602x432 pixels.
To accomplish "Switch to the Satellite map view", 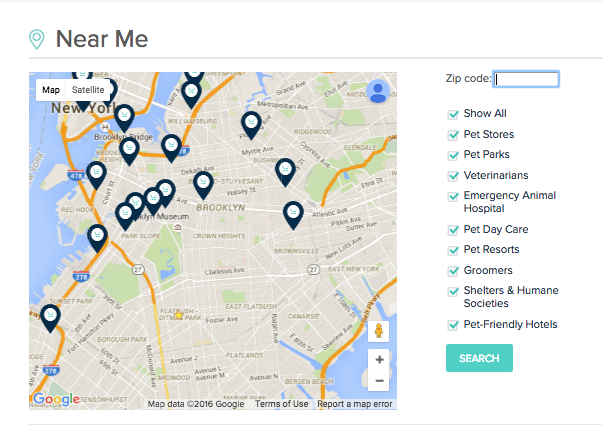I will pyautogui.click(x=87, y=90).
